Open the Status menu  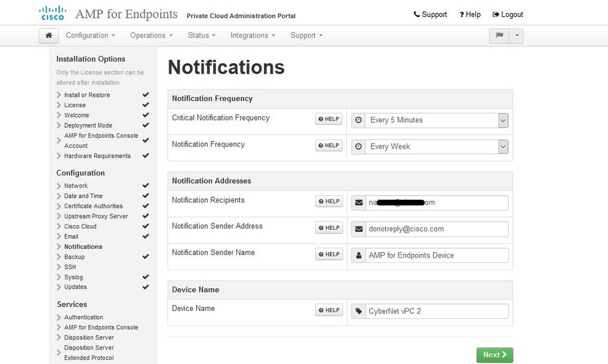[201, 35]
